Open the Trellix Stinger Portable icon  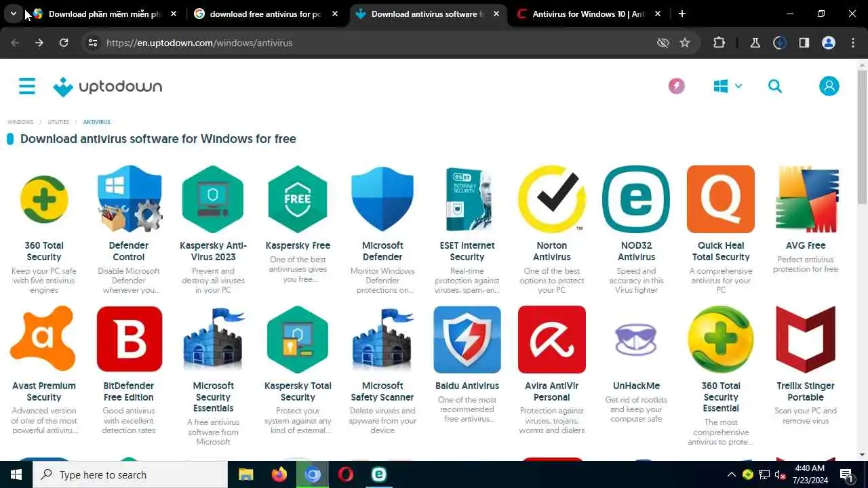click(x=806, y=339)
